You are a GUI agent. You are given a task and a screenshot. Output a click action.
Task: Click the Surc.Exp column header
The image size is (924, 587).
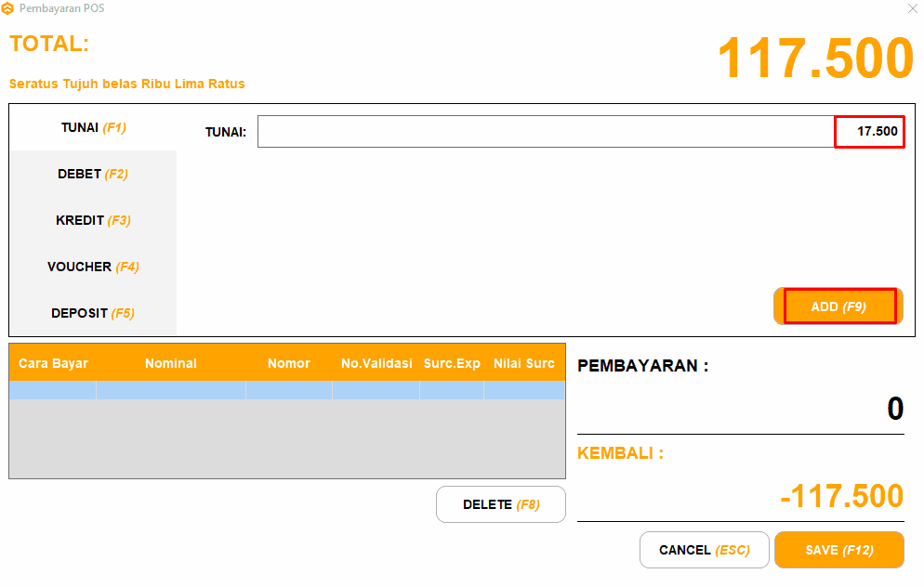coord(452,363)
